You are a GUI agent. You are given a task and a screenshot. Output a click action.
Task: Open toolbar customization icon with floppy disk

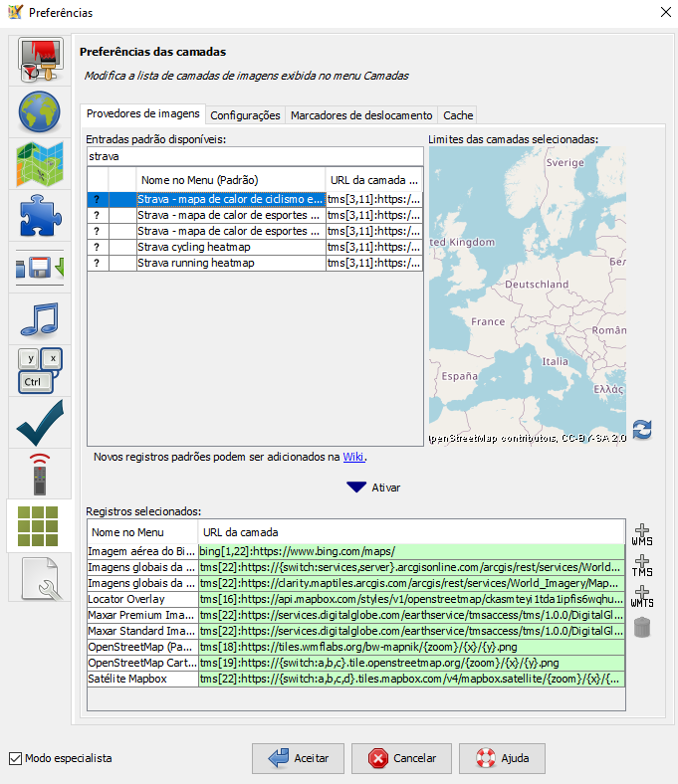click(x=40, y=268)
